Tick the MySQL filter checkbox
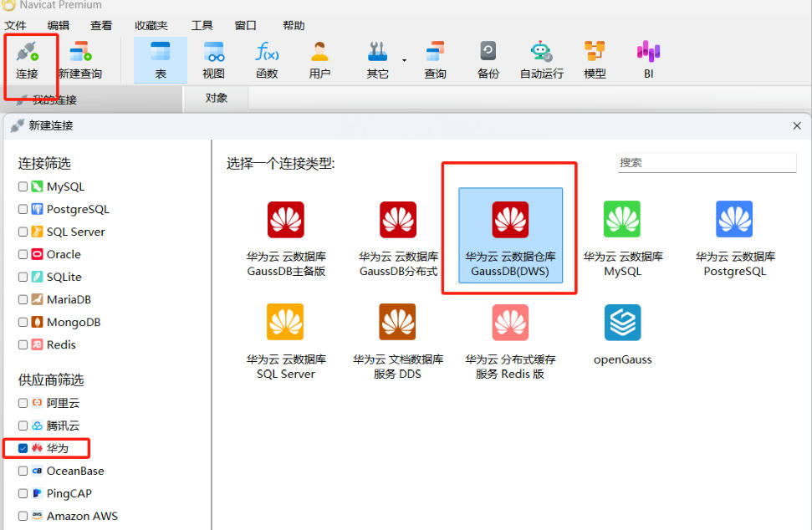Image resolution: width=812 pixels, height=530 pixels. (23, 186)
